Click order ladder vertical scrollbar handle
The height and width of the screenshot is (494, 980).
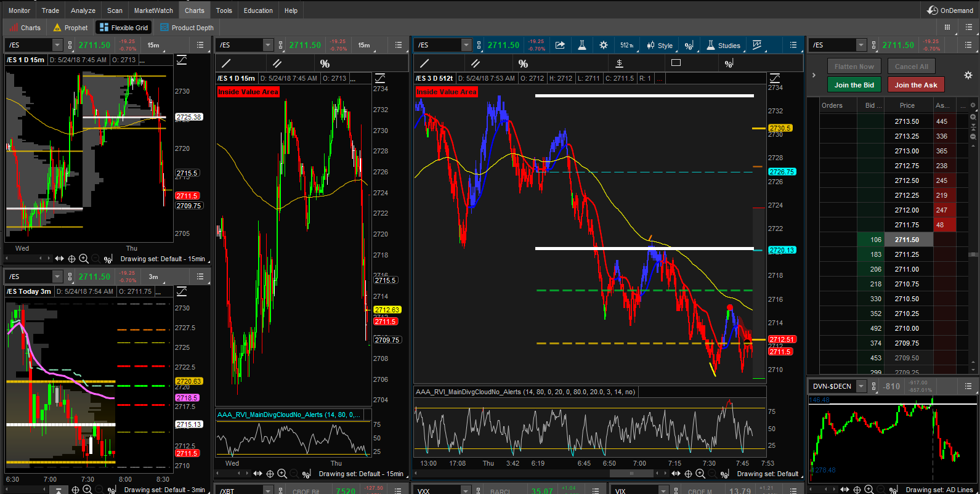click(973, 254)
